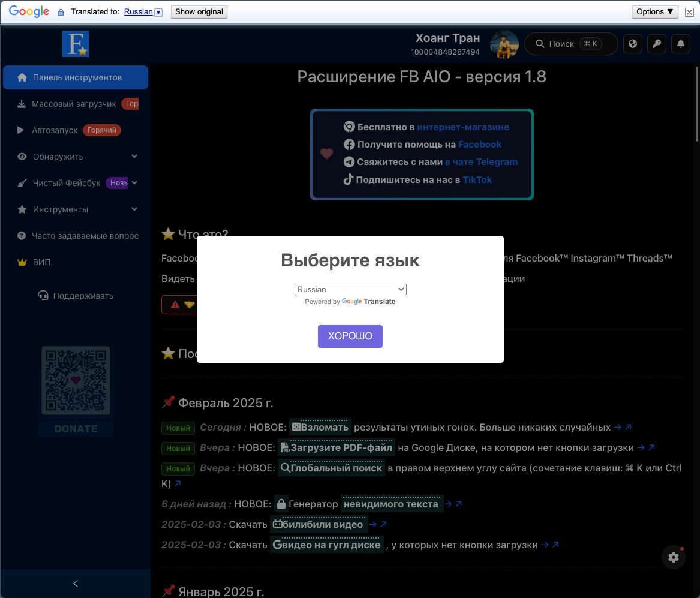The width and height of the screenshot is (700, 598).
Task: Click the DONATE button below QR code
Action: (x=76, y=429)
